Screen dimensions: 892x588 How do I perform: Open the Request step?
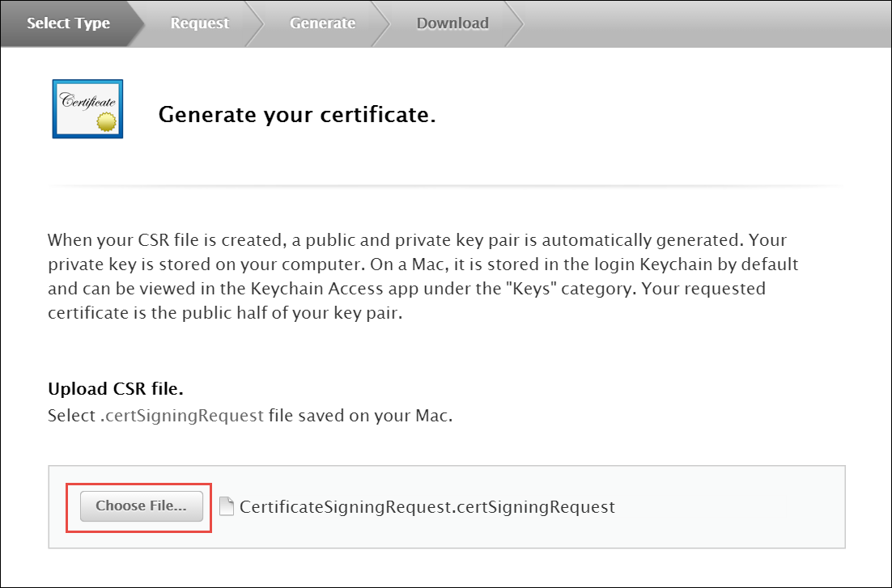tap(199, 23)
